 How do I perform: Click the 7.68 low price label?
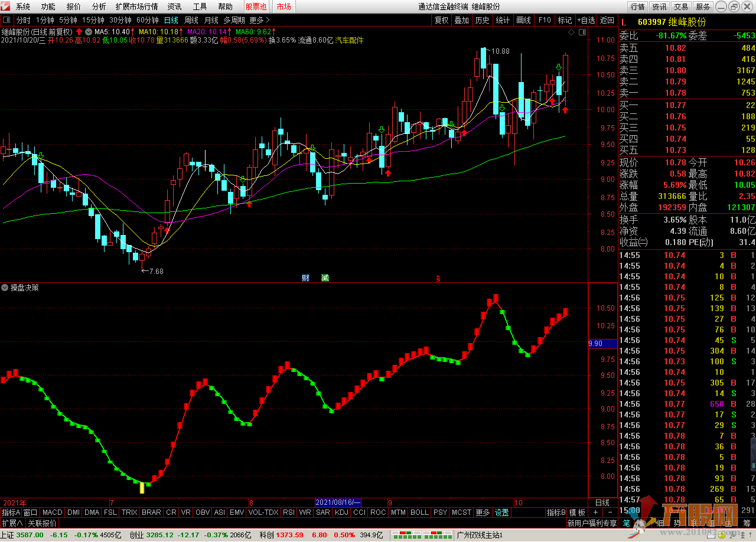[x=156, y=271]
